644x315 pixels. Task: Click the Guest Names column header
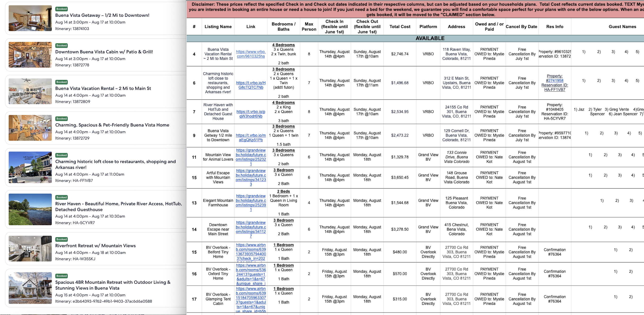[x=622, y=27]
